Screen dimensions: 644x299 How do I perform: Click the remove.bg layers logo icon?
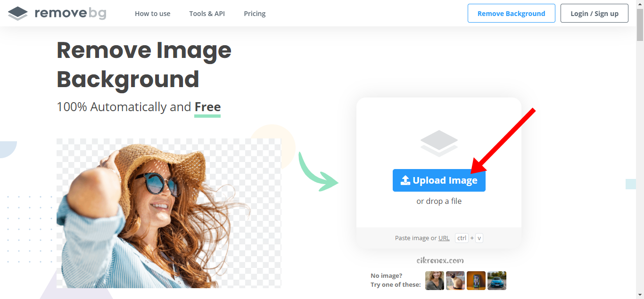click(x=17, y=13)
